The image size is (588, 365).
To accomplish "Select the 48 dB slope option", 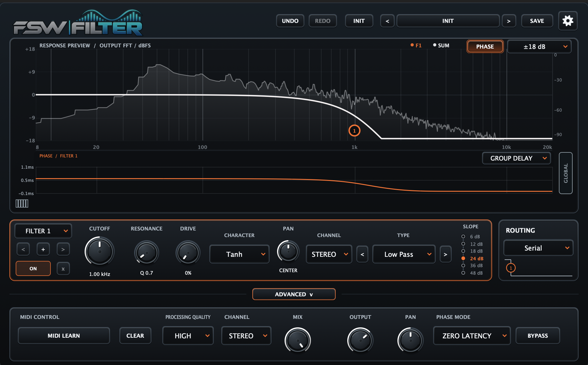I will pos(472,273).
